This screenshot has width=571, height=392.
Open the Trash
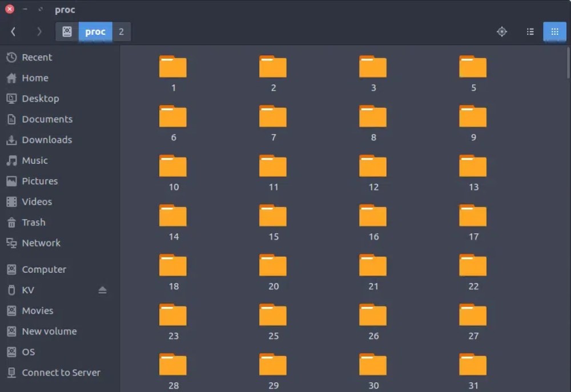pos(34,222)
